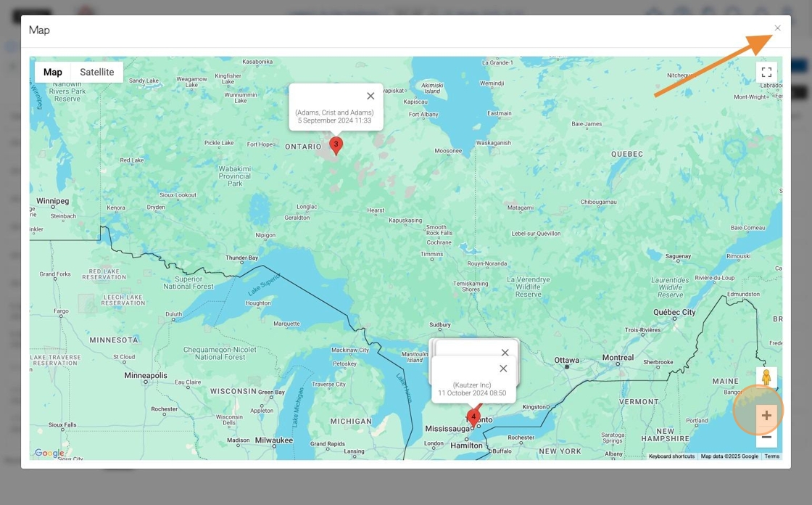Click the red map marker numbered 3
Screen dimensions: 812x505
click(336, 146)
